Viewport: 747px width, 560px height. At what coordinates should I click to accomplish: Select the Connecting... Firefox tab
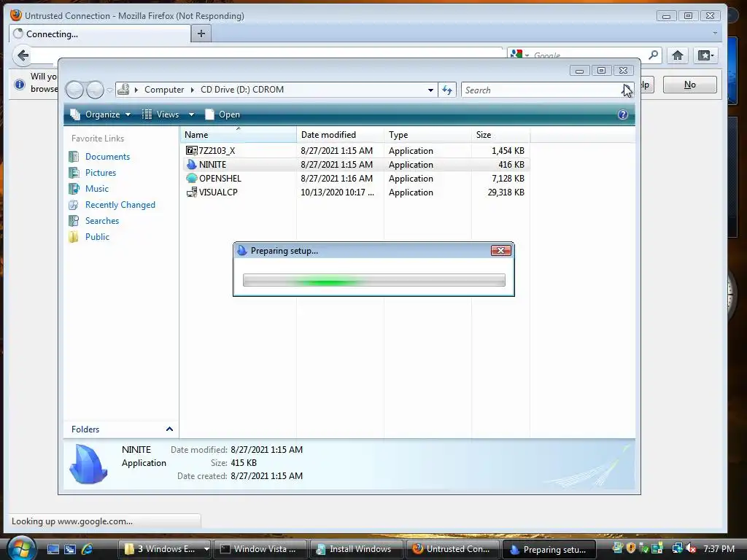(99, 34)
